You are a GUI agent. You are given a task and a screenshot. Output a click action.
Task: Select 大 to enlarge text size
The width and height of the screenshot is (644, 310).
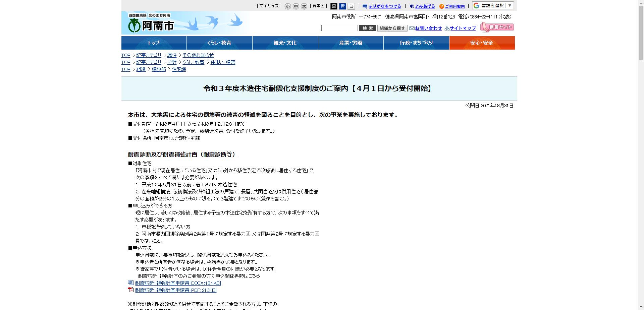(x=303, y=6)
